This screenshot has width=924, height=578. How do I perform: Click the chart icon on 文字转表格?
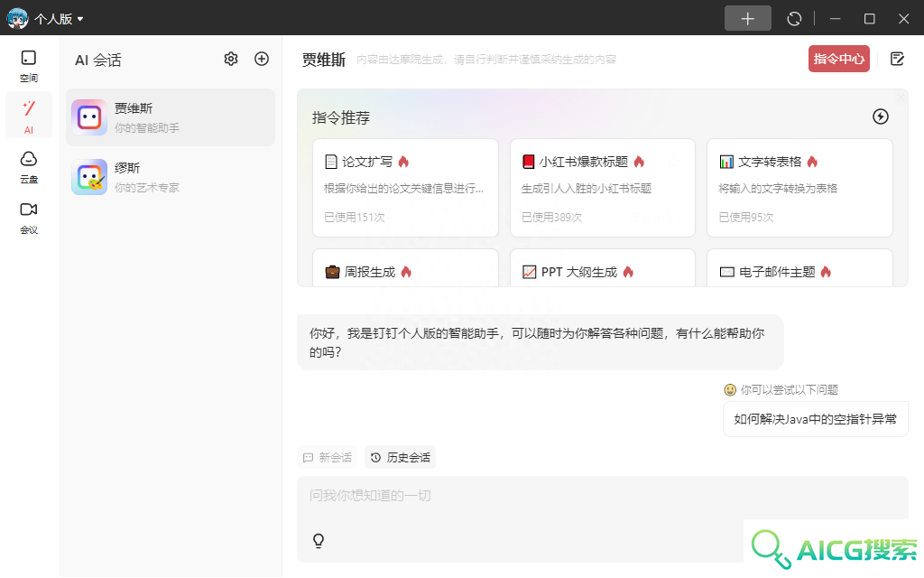[x=726, y=162]
